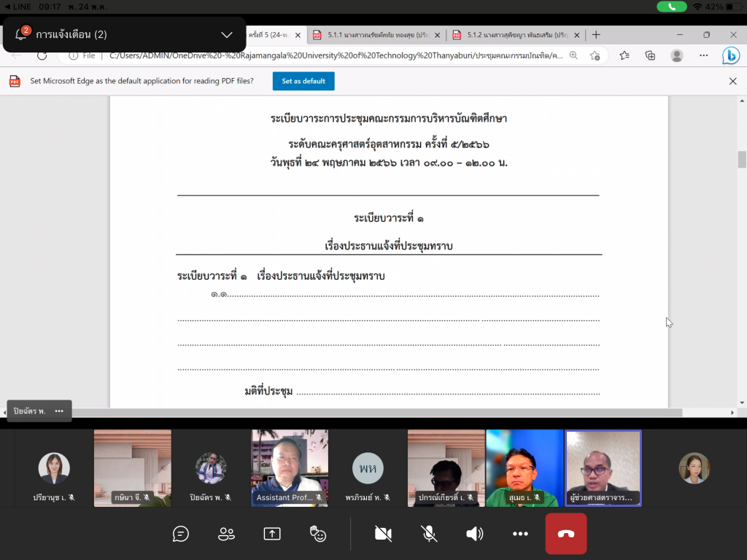Click the ระดับคณะครุศาสตร์อุตสาหกรรม ครั้งที่ ๕/๒๕๖๖ line
747x560 pixels.
[389, 144]
